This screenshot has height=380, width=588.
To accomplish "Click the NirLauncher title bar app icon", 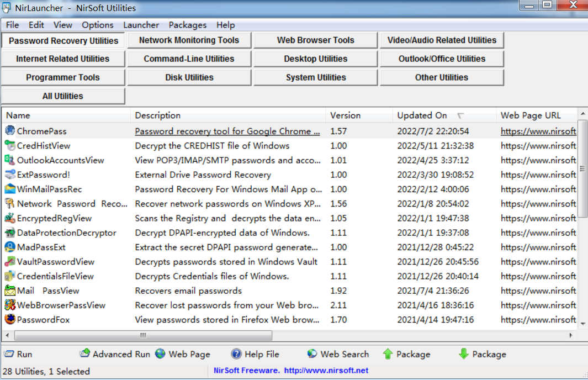I will tap(7, 8).
